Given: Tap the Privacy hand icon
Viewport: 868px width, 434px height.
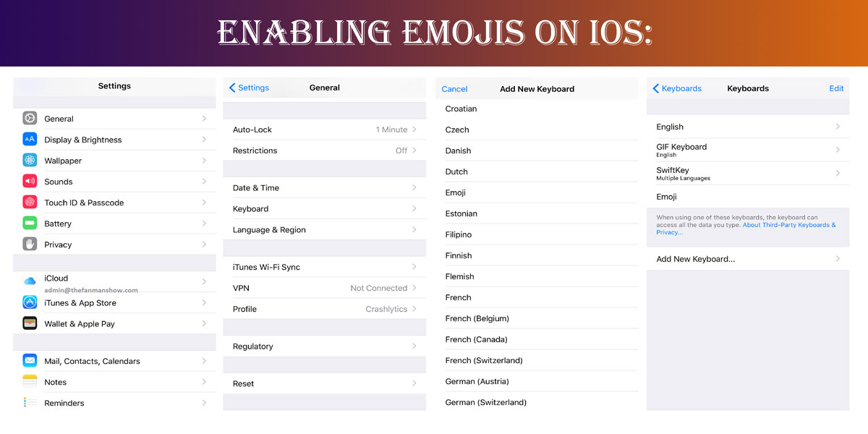Looking at the screenshot, I should click(30, 244).
